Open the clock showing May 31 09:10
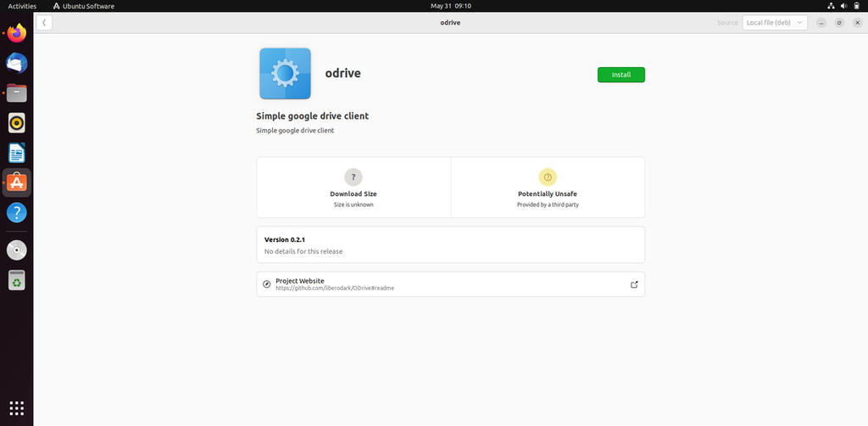Screen dimensions: 868x426 click(451, 6)
